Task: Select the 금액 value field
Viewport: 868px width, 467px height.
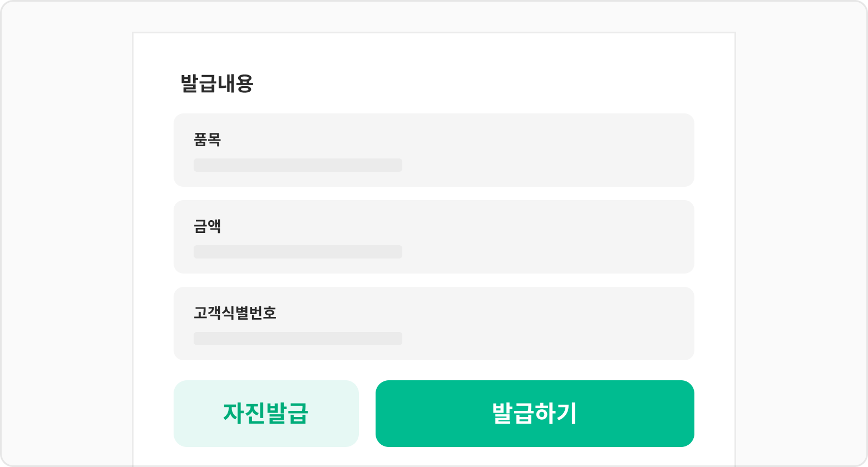Action: click(298, 252)
